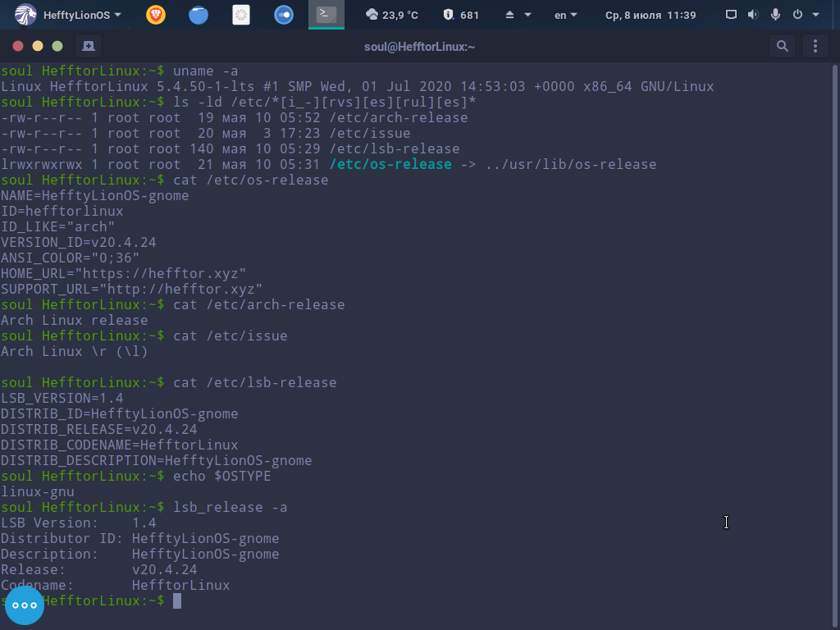Expand the system menu arrow beside power icon

point(816,15)
